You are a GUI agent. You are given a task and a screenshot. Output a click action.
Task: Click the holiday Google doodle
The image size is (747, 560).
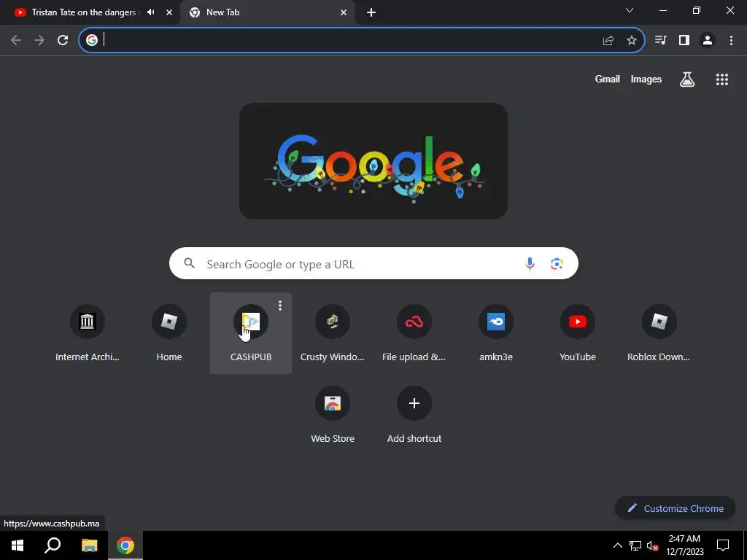click(x=373, y=161)
